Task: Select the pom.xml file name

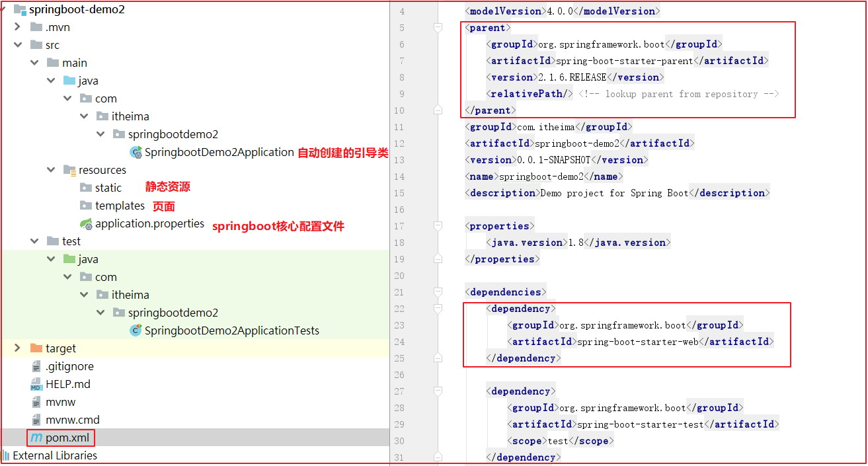Action: coord(69,438)
